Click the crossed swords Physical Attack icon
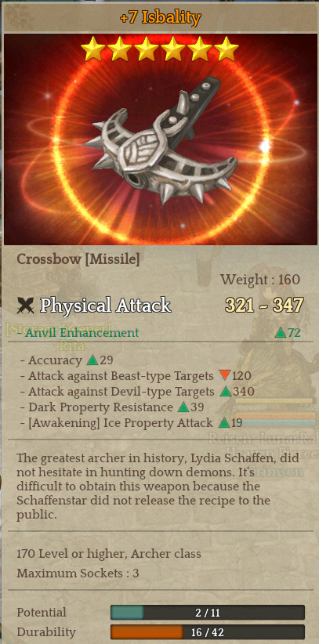 coord(26,306)
